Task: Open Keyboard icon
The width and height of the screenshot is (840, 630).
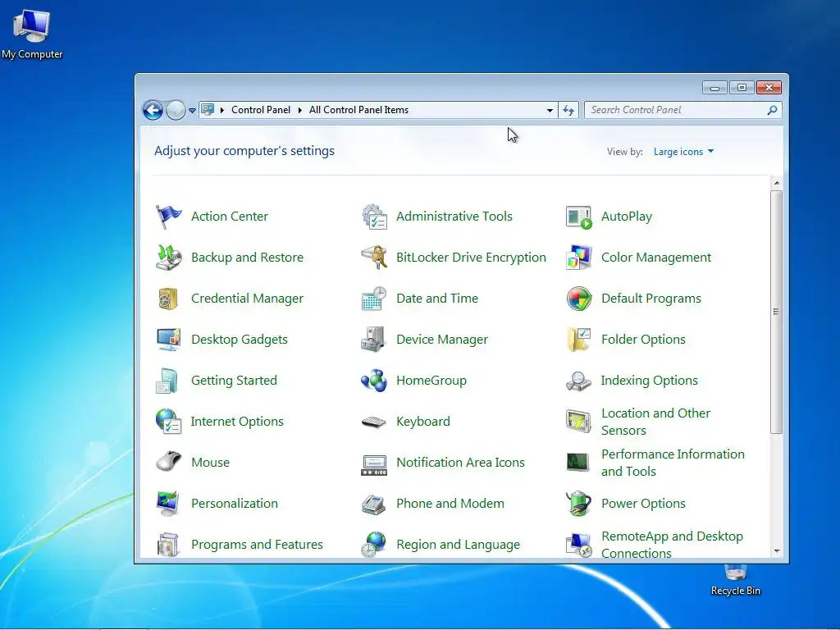Action: tap(374, 422)
